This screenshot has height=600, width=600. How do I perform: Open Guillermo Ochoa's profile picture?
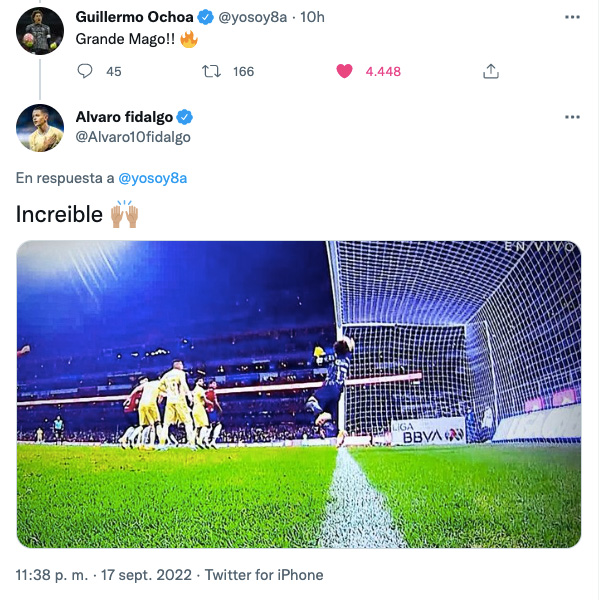pos(40,30)
